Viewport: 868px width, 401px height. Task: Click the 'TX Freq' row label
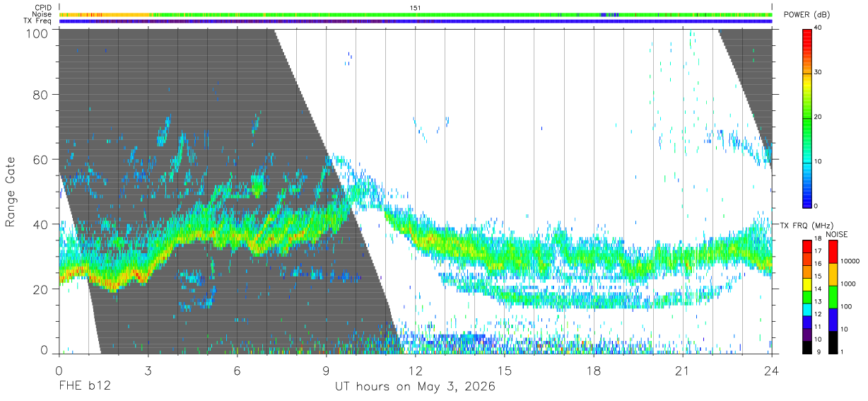tap(38, 21)
